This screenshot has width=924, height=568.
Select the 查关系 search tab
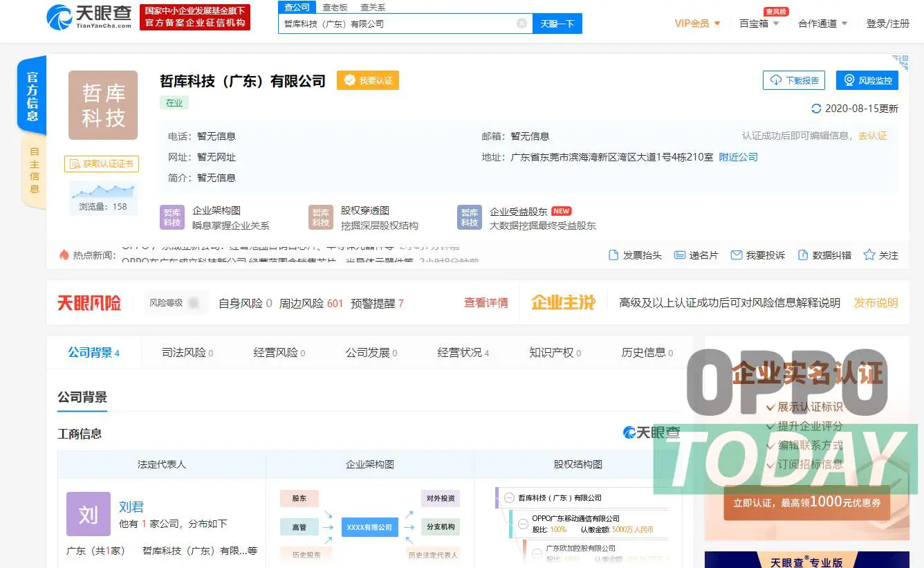click(373, 8)
